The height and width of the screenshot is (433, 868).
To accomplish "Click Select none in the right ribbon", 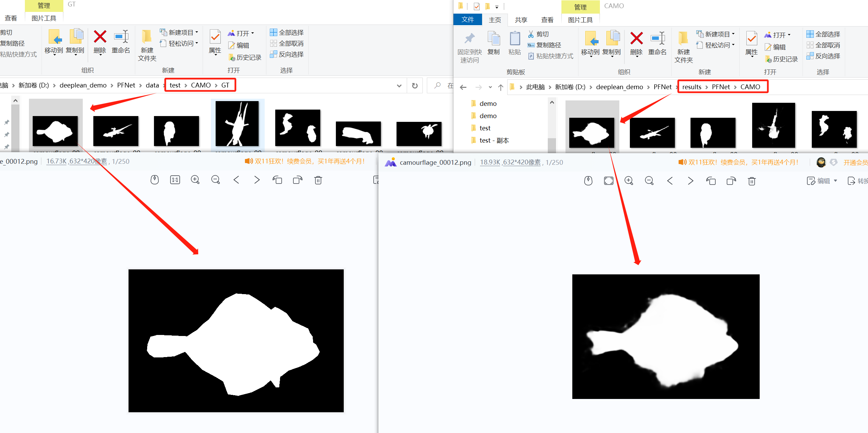I will pyautogui.click(x=823, y=45).
